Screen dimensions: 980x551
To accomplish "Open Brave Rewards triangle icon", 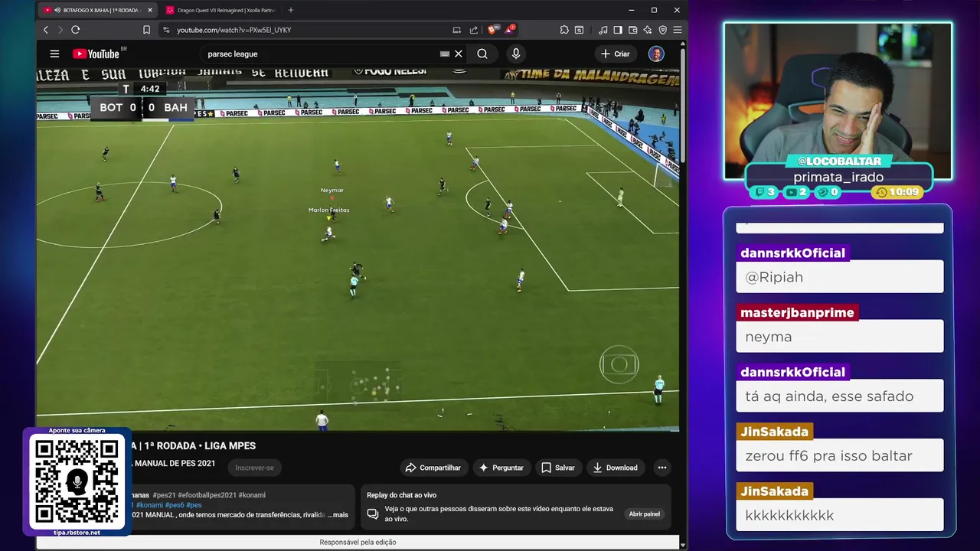I will pyautogui.click(x=509, y=30).
